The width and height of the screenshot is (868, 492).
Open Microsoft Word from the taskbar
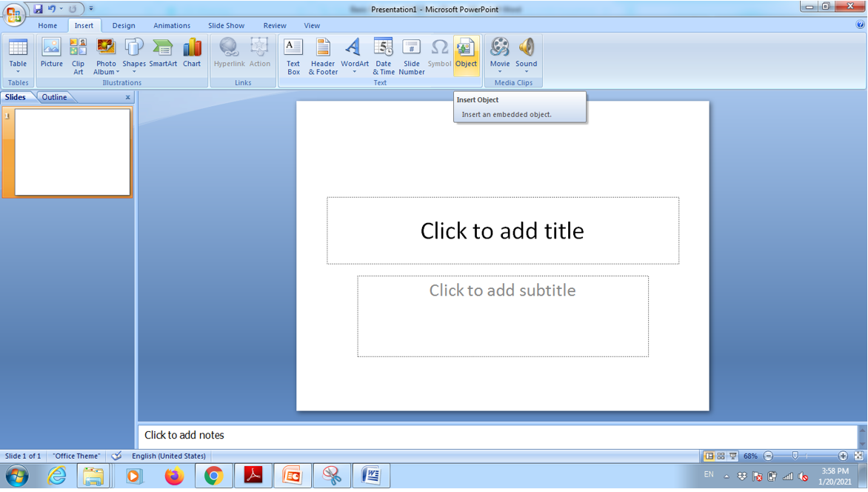(370, 475)
